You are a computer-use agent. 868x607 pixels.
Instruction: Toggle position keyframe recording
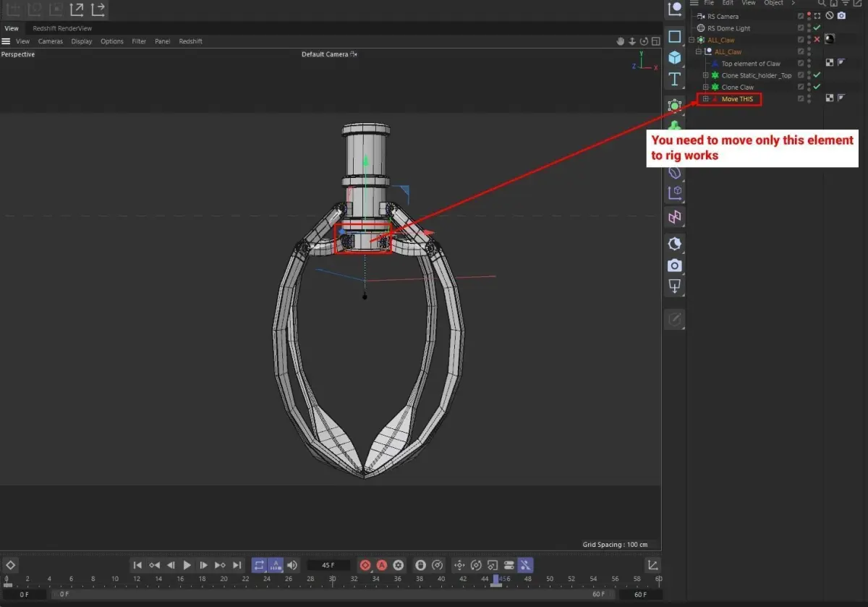coord(459,565)
